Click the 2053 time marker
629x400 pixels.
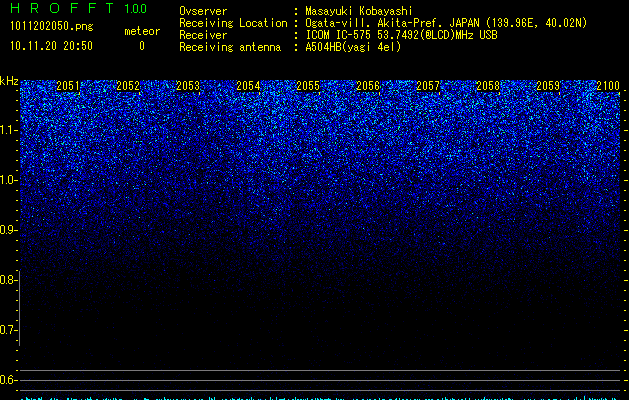tap(188, 86)
